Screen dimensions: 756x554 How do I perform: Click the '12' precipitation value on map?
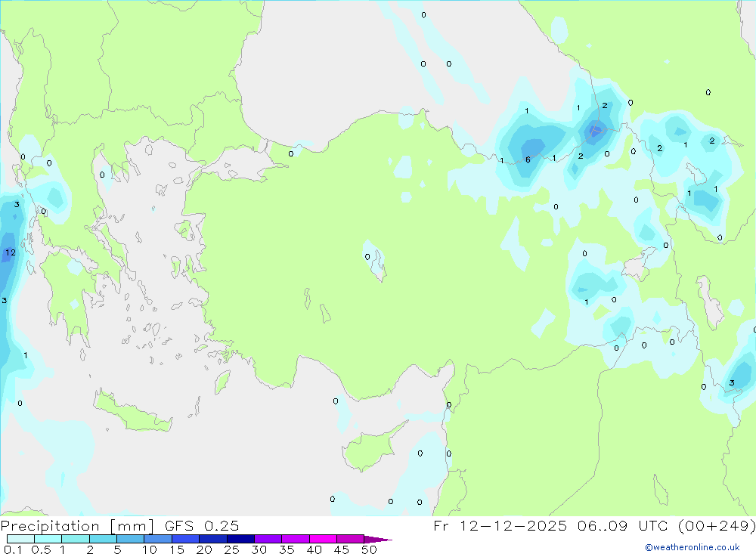coord(11,252)
